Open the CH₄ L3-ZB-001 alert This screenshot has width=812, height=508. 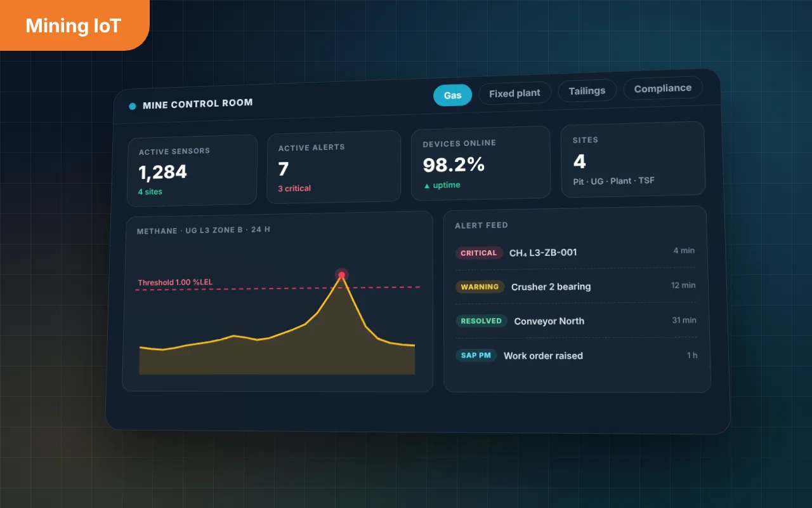[x=543, y=253]
